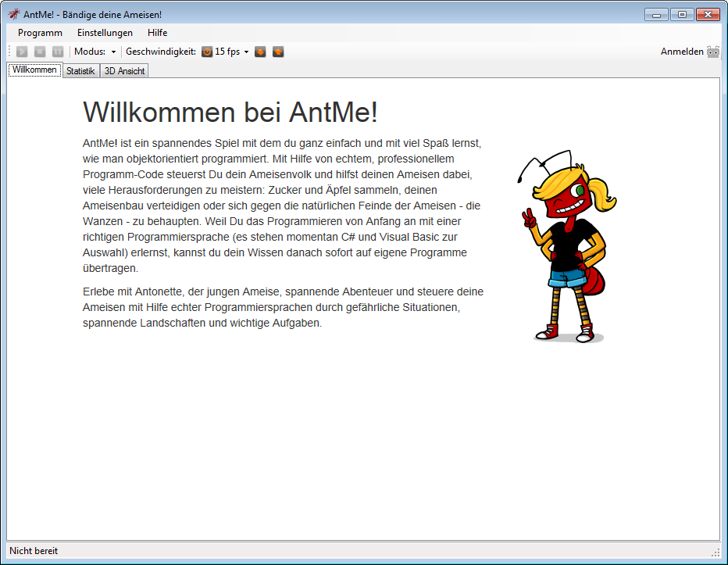This screenshot has width=728, height=565.
Task: Click the AntMe ant icon in title bar
Action: pos(14,14)
